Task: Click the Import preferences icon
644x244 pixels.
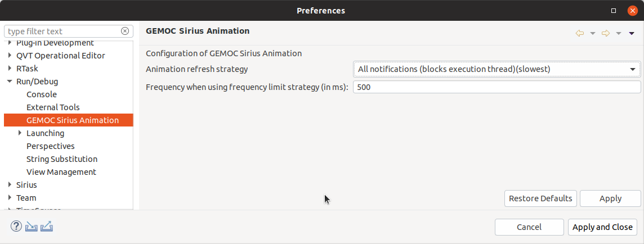Action: coord(32,227)
